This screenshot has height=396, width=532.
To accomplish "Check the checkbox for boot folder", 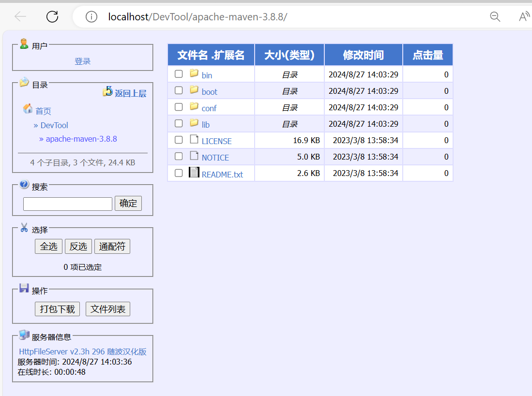I will click(x=179, y=90).
